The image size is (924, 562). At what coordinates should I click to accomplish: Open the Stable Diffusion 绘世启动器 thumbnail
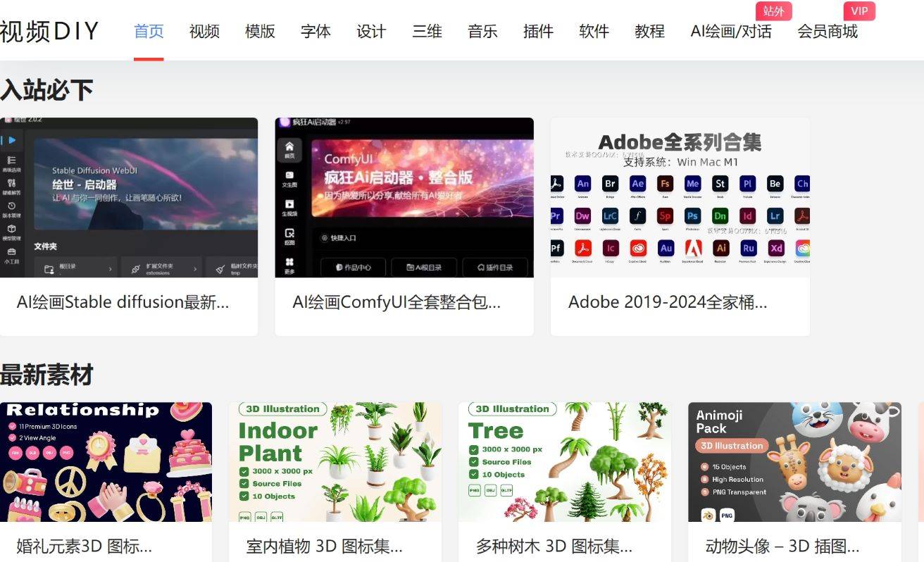(129, 197)
